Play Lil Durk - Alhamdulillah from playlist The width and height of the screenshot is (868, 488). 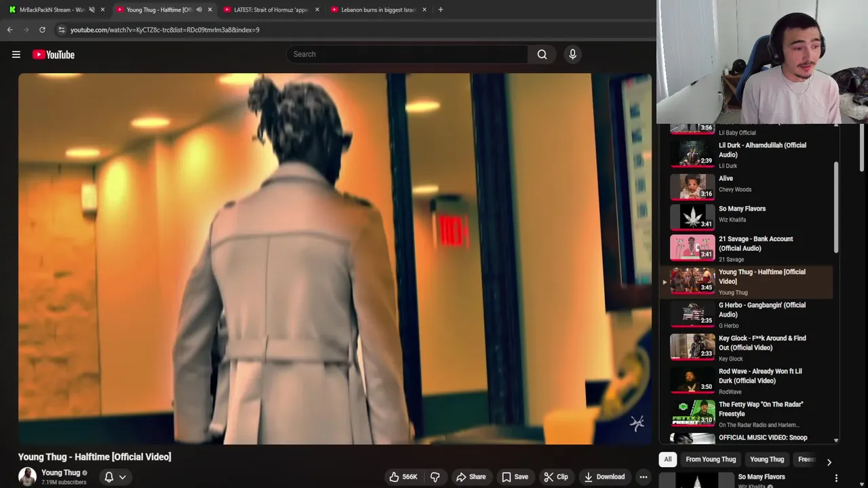(746, 154)
